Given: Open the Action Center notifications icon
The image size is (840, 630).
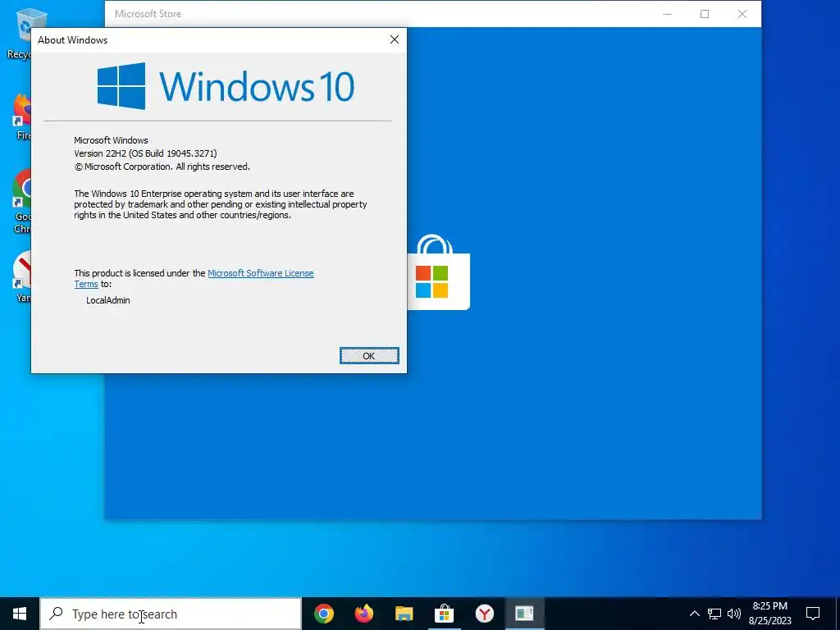Looking at the screenshot, I should click(813, 614).
